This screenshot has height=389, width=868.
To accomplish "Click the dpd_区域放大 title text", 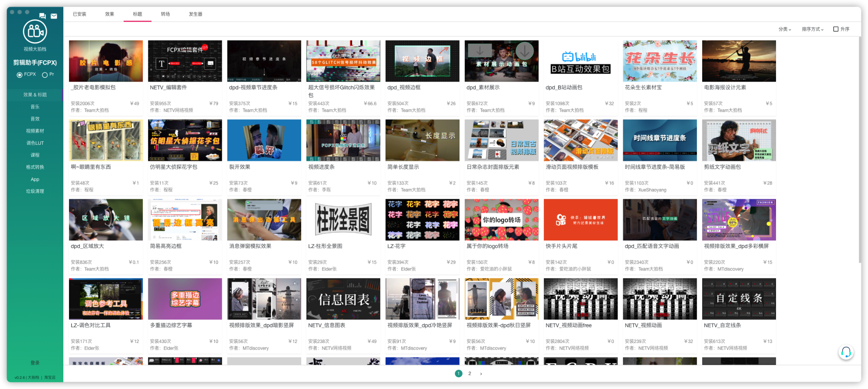I will pos(87,246).
